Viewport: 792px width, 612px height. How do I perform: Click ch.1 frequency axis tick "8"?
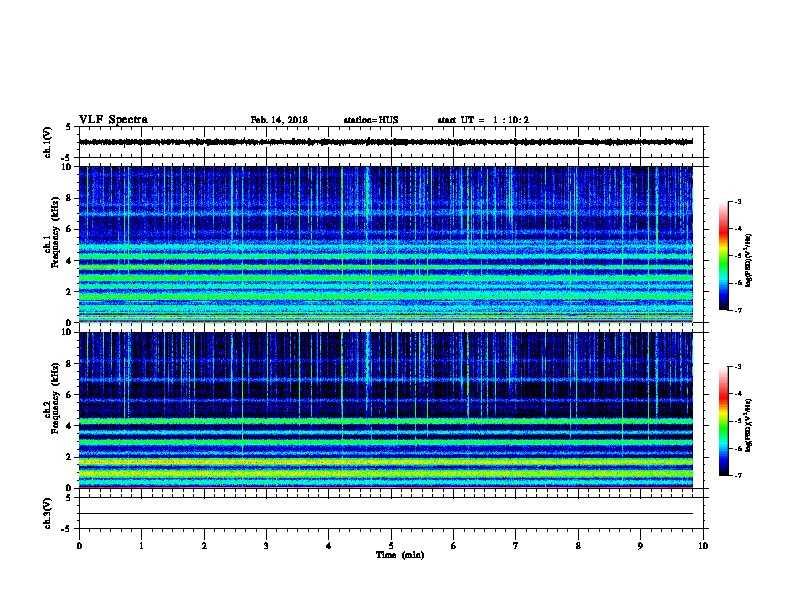pyautogui.click(x=70, y=198)
